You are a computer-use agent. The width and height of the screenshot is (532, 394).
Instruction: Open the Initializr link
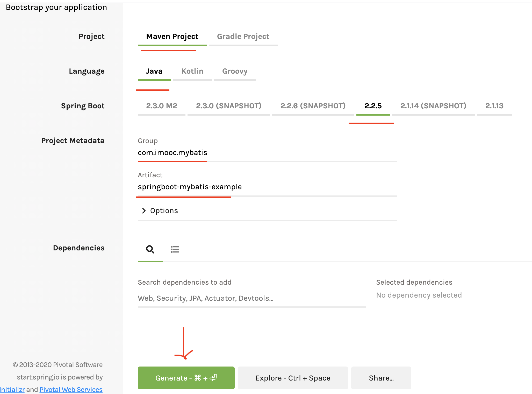[x=12, y=390]
